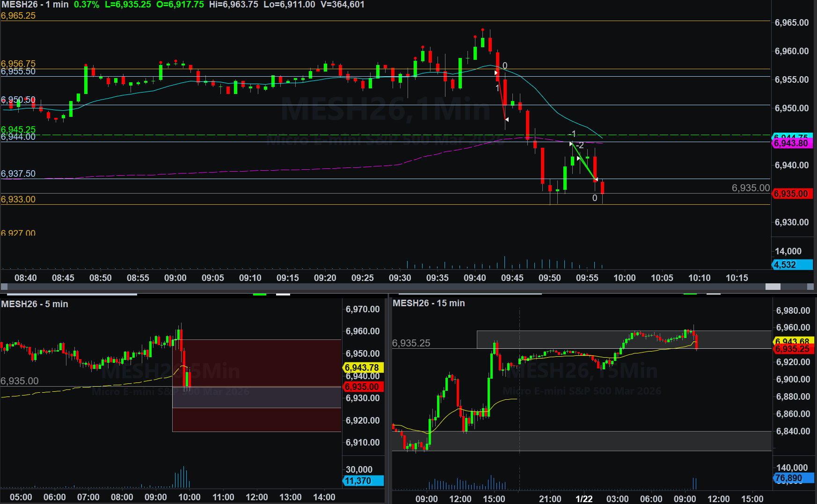Click the MESH26 - 15 min chart title

[x=429, y=303]
